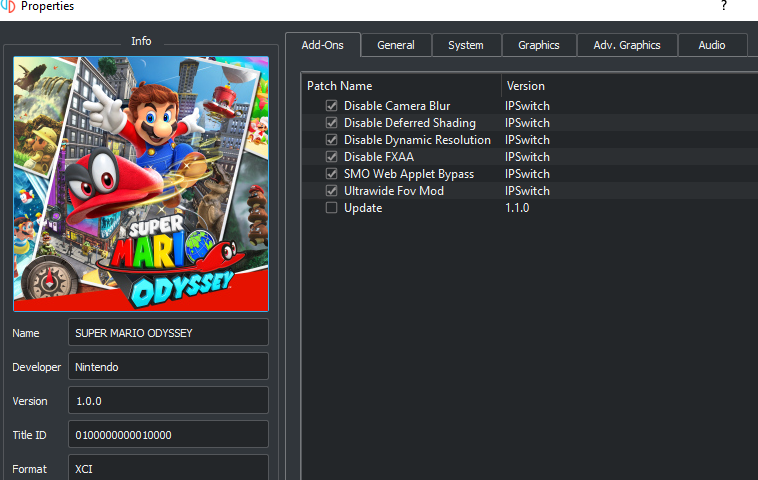The image size is (758, 480).
Task: Open the Adv. Graphics tab
Action: (x=627, y=45)
